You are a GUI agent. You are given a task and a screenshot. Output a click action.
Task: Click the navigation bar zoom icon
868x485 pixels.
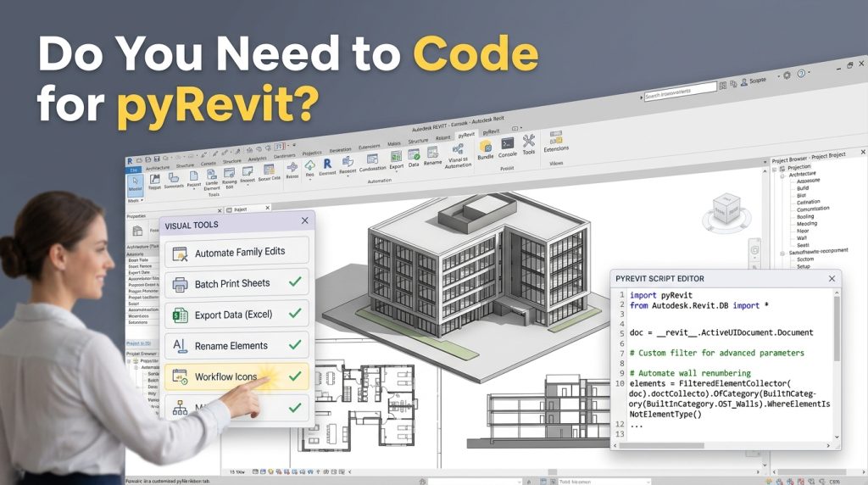[x=754, y=250]
